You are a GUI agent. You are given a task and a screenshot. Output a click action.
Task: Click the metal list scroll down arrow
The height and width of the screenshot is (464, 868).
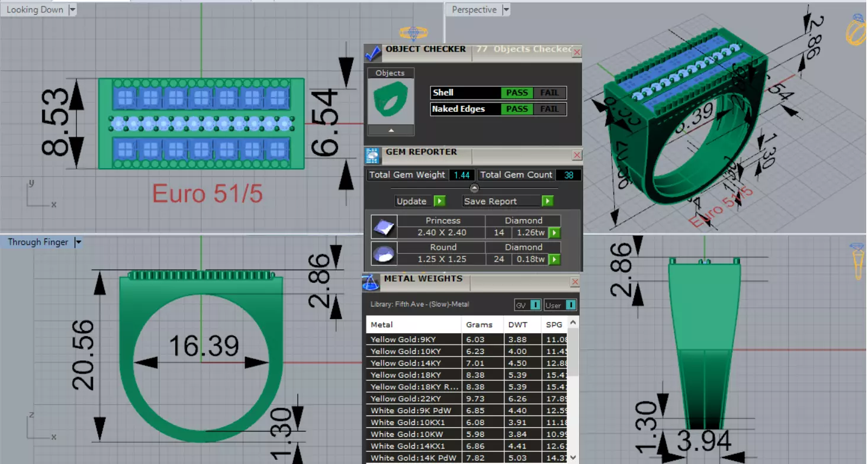573,457
